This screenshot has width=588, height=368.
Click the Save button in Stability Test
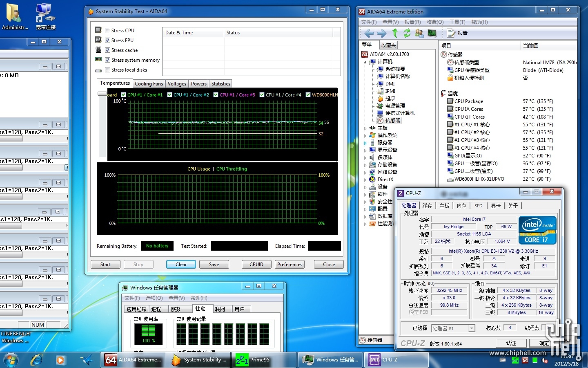point(214,265)
